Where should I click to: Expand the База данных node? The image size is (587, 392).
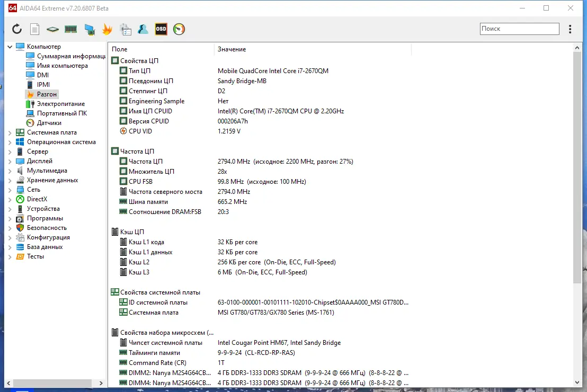(x=10, y=247)
